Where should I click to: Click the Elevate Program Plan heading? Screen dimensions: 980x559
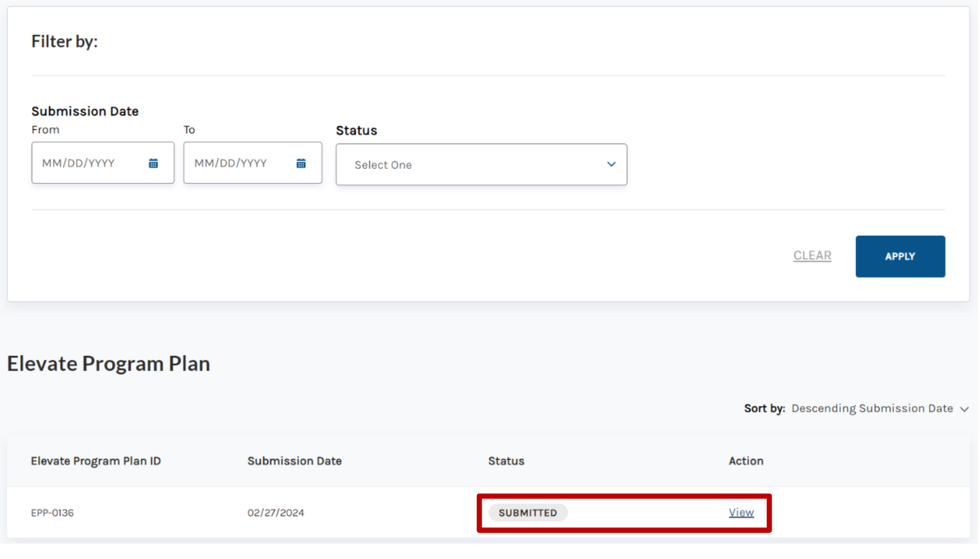(108, 364)
